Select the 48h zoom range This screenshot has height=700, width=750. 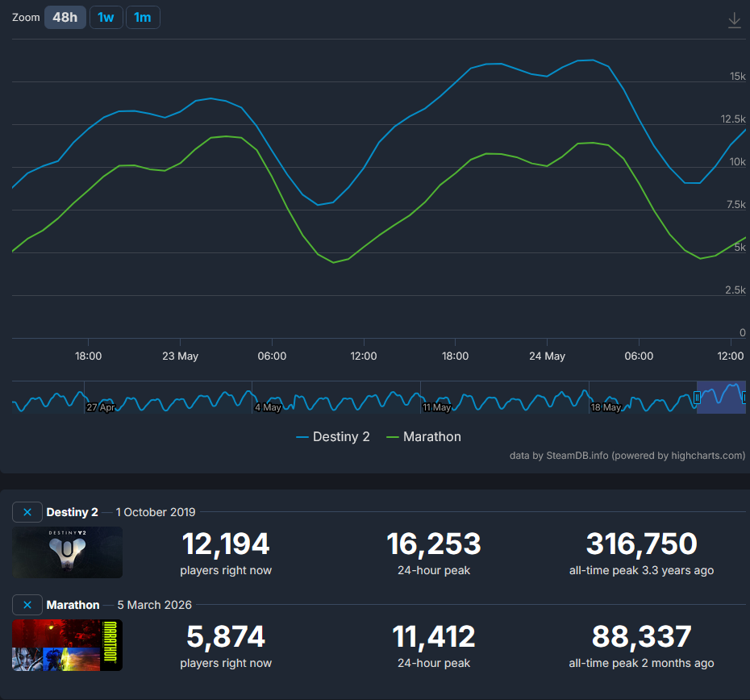[65, 18]
